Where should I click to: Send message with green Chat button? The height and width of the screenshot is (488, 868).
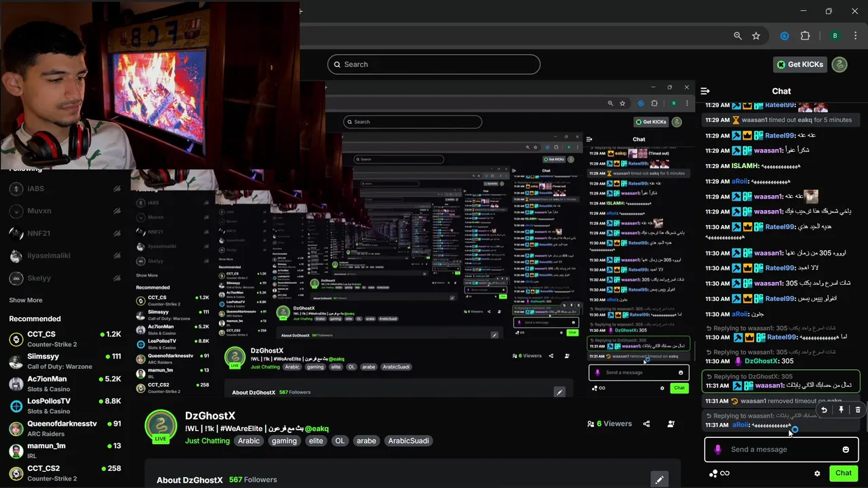(x=844, y=473)
